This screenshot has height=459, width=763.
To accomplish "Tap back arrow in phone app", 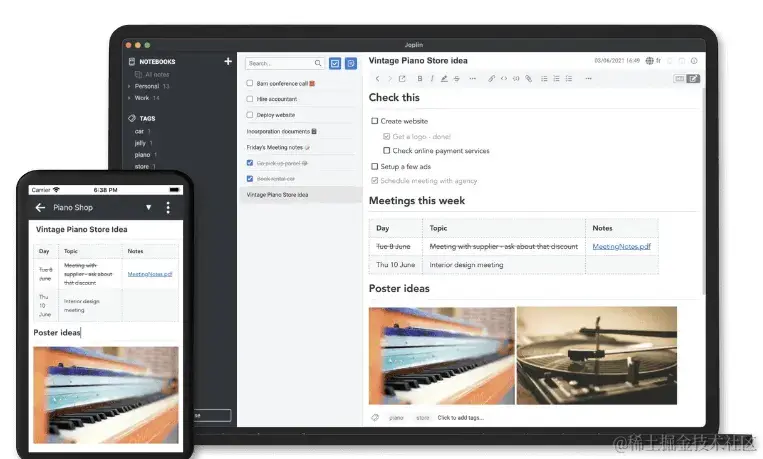I will 40,207.
